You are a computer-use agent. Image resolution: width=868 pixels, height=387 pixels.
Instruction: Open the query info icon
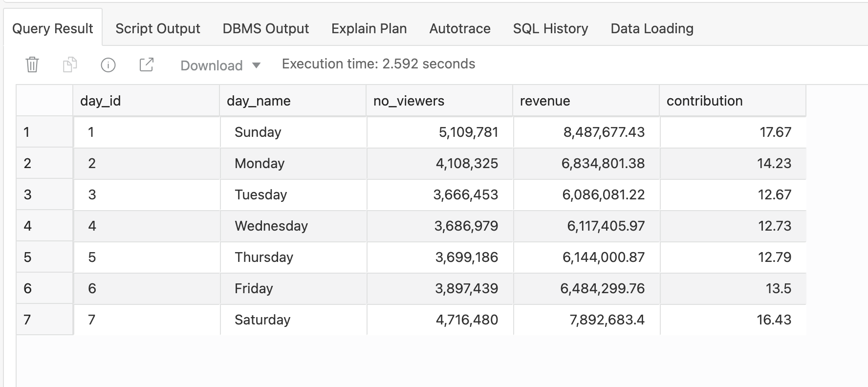coord(108,64)
